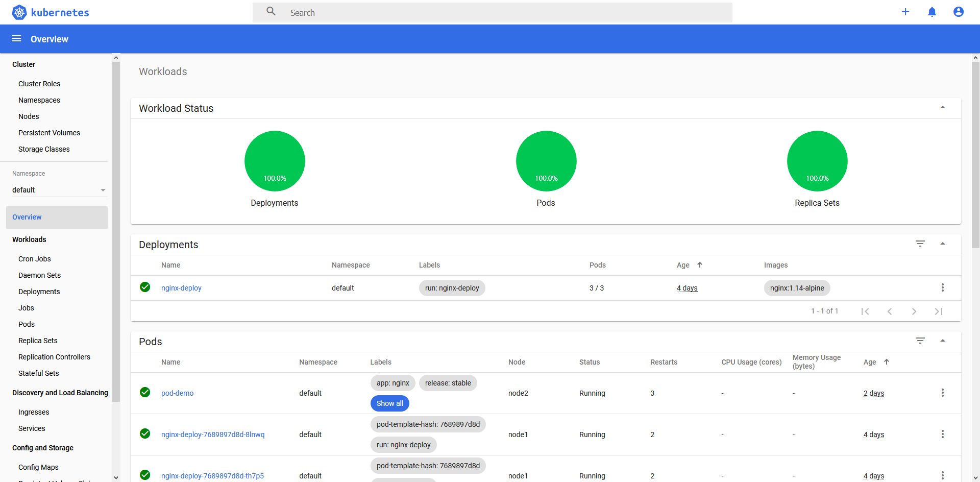Open Namespaces in the sidebar
This screenshot has width=980, height=482.
pyautogui.click(x=39, y=100)
